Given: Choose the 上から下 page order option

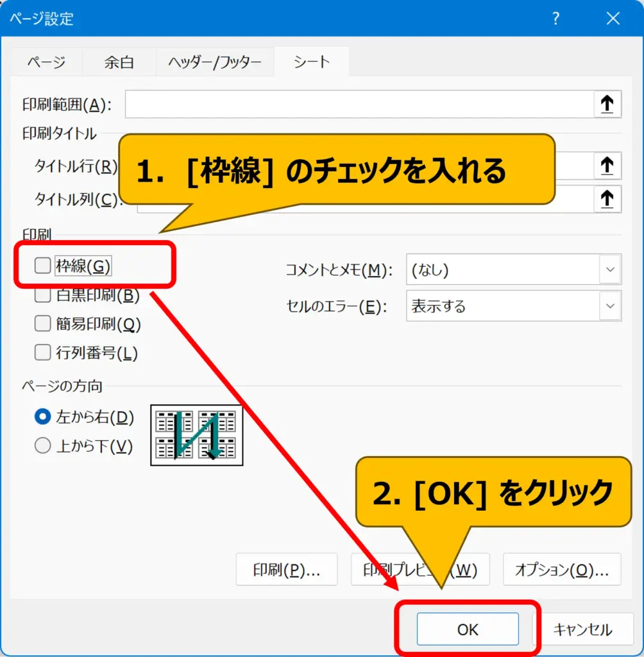Looking at the screenshot, I should coord(42,446).
